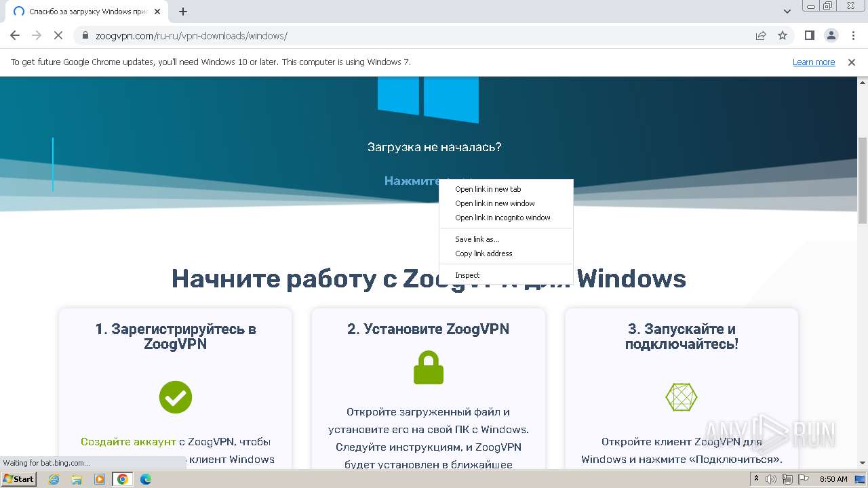The image size is (868, 488).
Task: Click the Windows logo graphic
Action: click(428, 99)
